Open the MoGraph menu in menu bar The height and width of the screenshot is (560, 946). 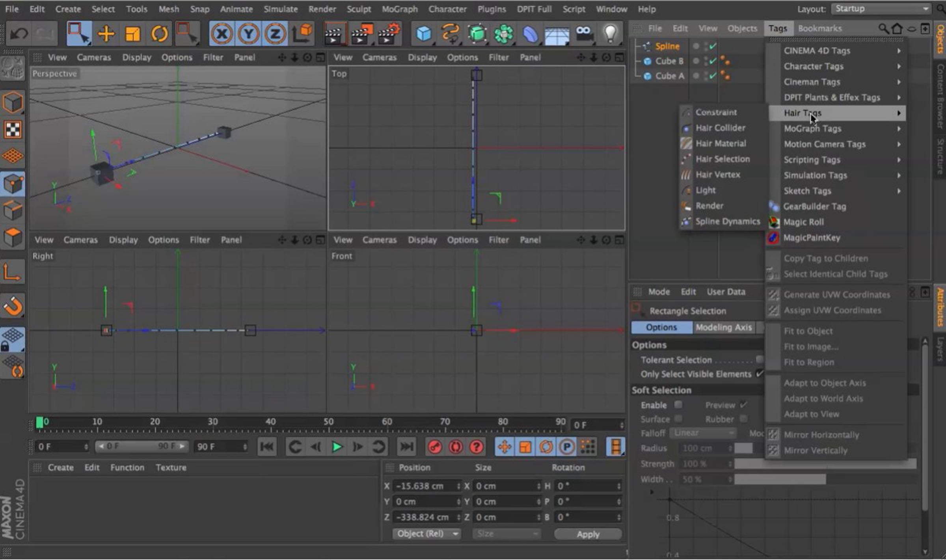pyautogui.click(x=400, y=9)
